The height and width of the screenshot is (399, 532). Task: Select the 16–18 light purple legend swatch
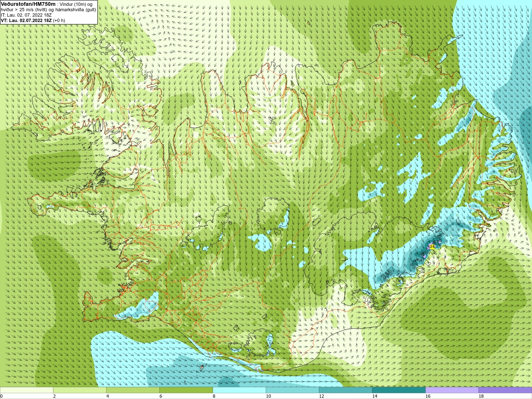click(x=452, y=390)
